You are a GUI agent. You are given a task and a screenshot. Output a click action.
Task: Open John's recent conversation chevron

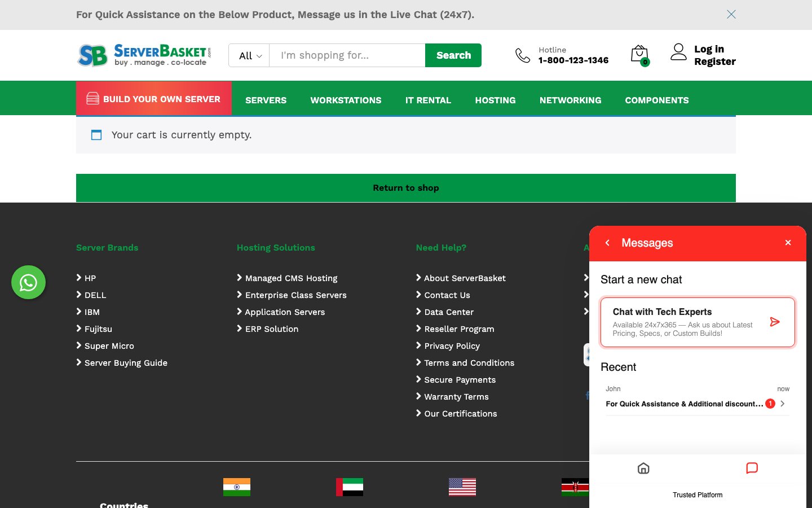click(x=783, y=404)
